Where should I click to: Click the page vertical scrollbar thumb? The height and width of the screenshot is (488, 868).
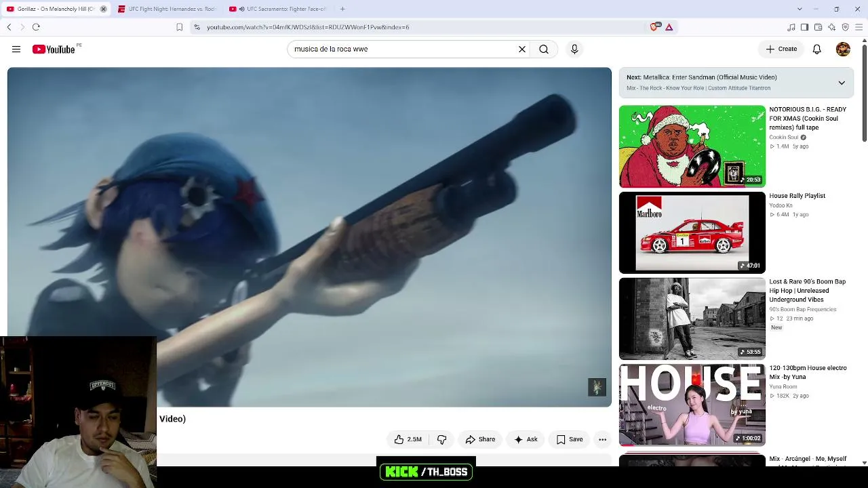[x=864, y=94]
